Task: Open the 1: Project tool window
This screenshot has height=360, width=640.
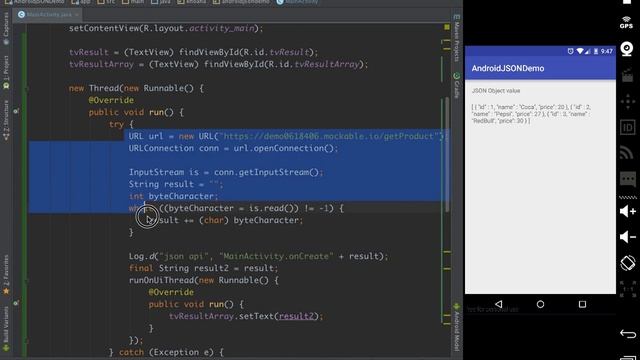Action: pos(6,73)
